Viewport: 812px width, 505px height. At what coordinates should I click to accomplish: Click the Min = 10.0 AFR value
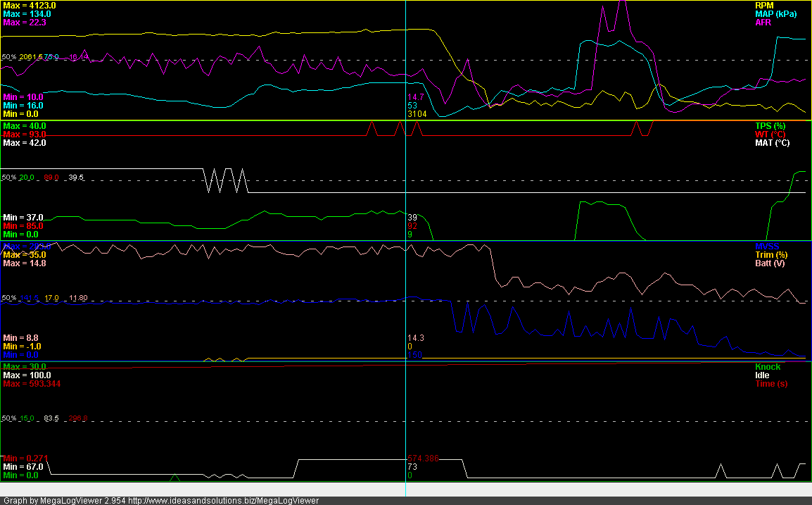tap(23, 97)
